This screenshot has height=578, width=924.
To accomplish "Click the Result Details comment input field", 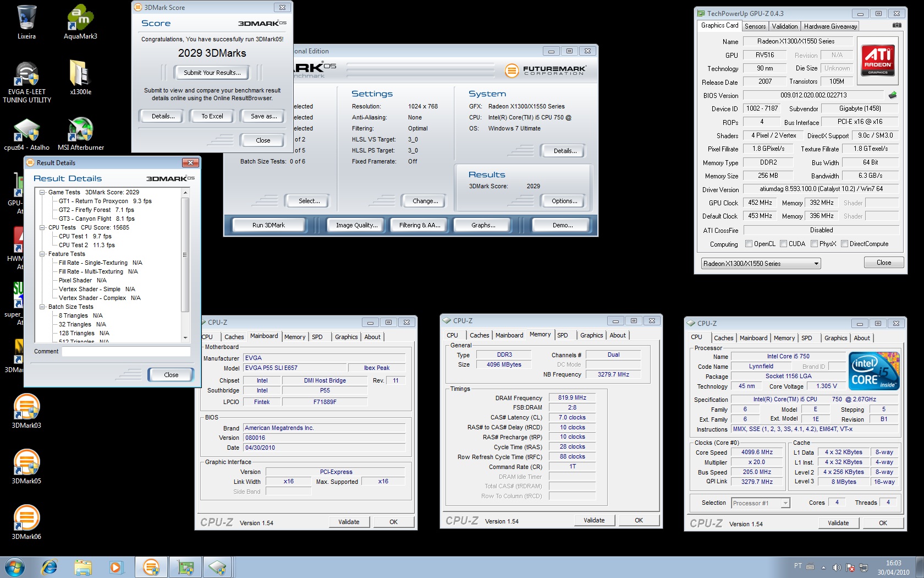I will [x=126, y=351].
